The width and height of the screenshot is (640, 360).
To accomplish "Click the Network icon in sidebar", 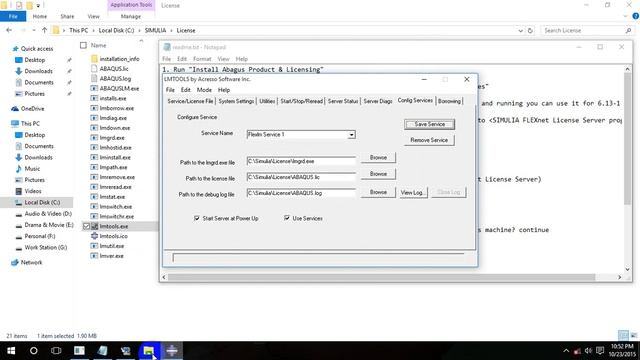I will click(15, 262).
